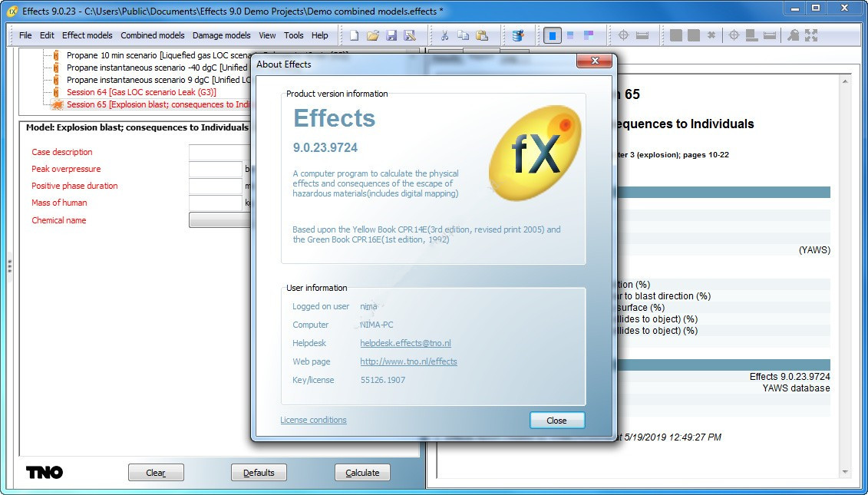Close the About Effects dialog with Close button

(x=556, y=421)
